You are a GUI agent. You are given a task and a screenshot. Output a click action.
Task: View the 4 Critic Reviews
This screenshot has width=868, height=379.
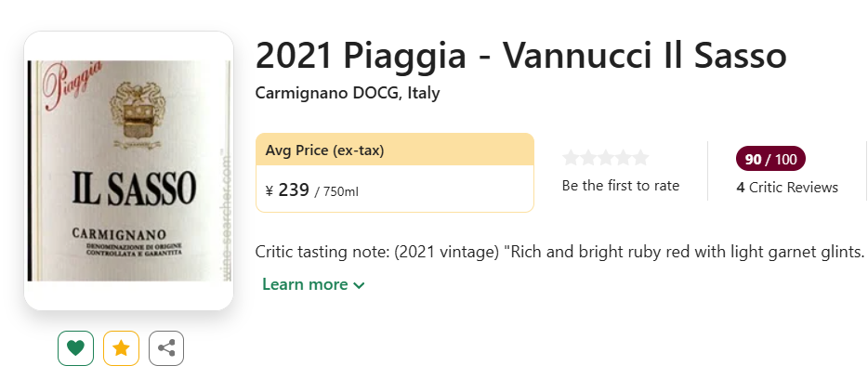click(x=787, y=188)
